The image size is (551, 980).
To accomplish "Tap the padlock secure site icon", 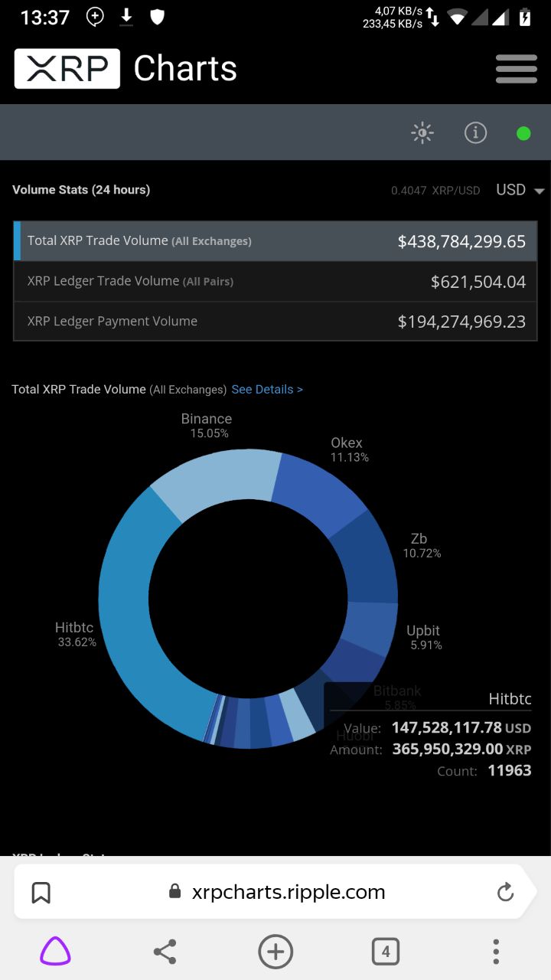I will (174, 891).
